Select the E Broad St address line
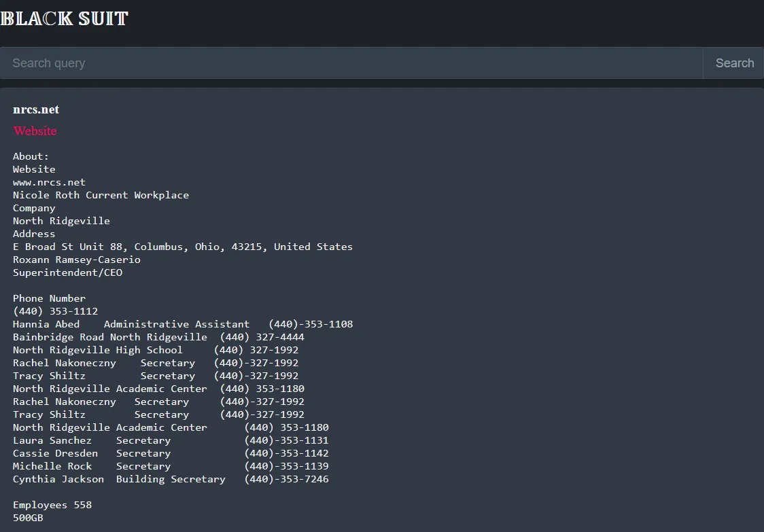This screenshot has width=764, height=532. coord(182,247)
